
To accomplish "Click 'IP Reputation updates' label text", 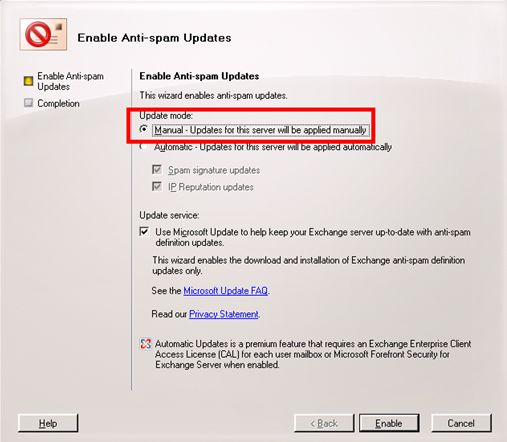I will click(x=211, y=187).
